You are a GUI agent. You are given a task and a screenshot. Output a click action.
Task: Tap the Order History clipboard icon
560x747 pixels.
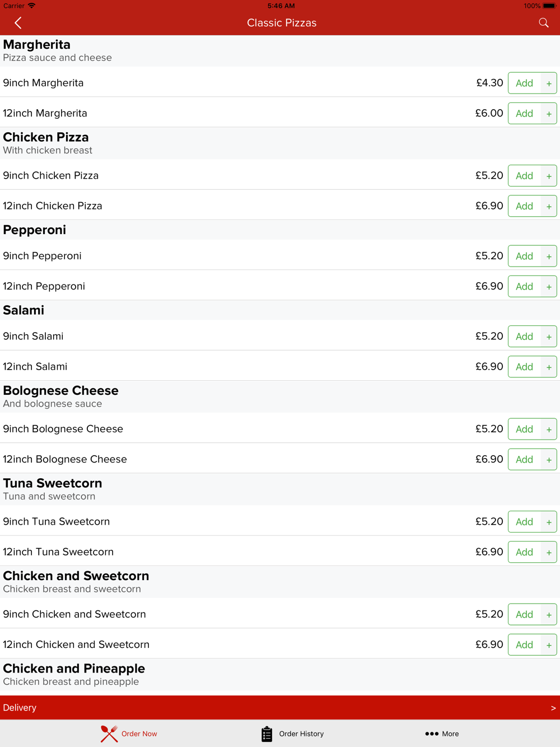tap(267, 734)
